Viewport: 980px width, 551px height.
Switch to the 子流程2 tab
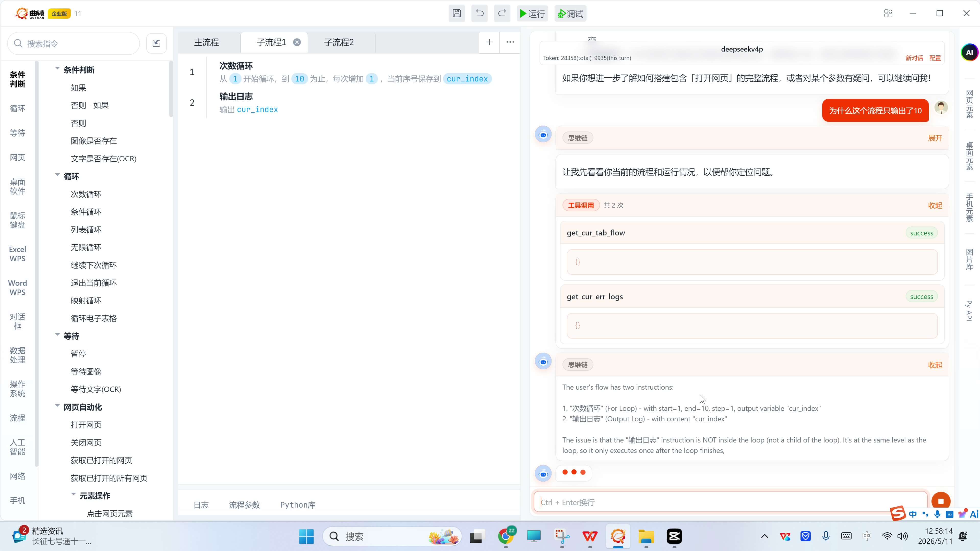339,42
